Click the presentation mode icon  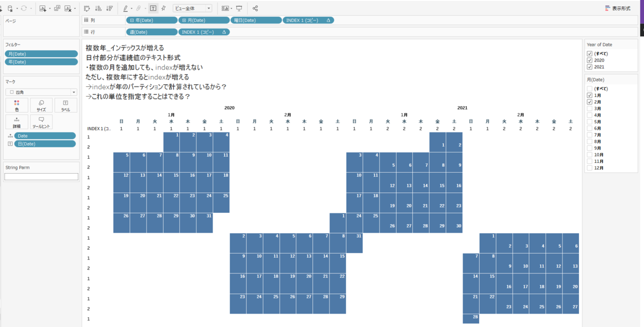(239, 9)
